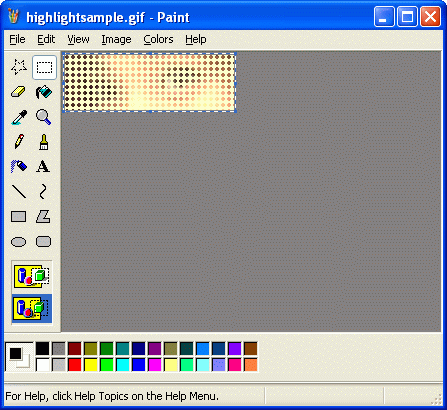Enable opaque selection mode option
447x410 pixels.
coord(32,277)
